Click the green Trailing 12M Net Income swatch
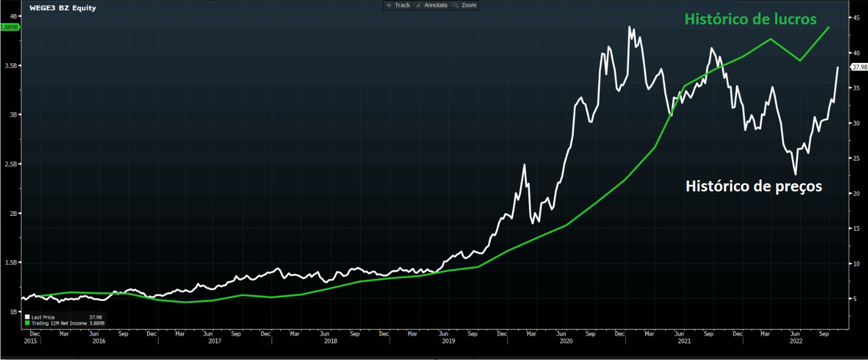The height and width of the screenshot is (360, 868). coord(27,323)
